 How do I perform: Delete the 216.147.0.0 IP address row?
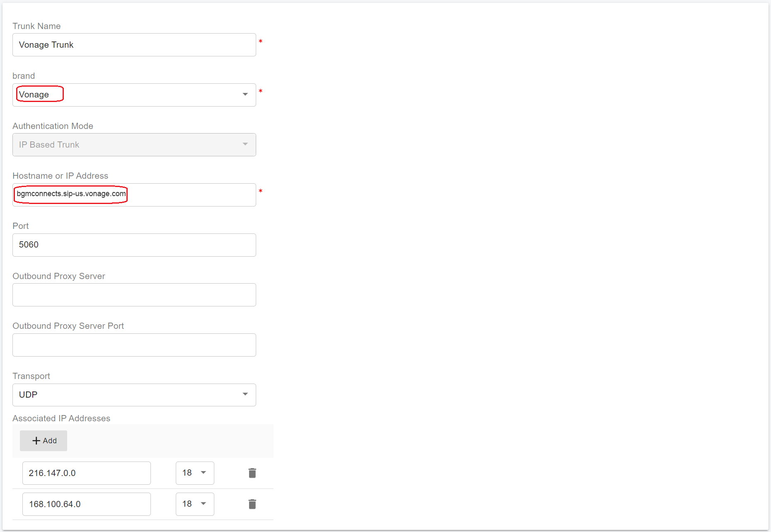click(x=252, y=473)
